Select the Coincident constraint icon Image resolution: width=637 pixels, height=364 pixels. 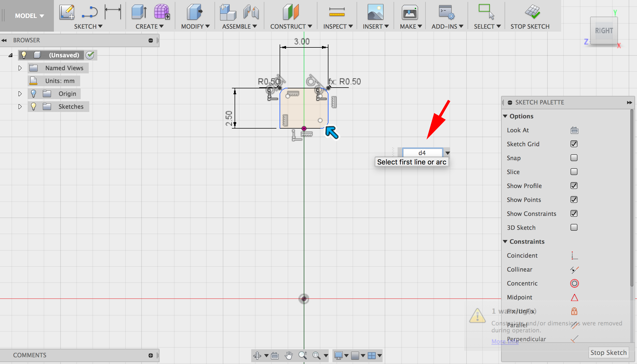(574, 256)
